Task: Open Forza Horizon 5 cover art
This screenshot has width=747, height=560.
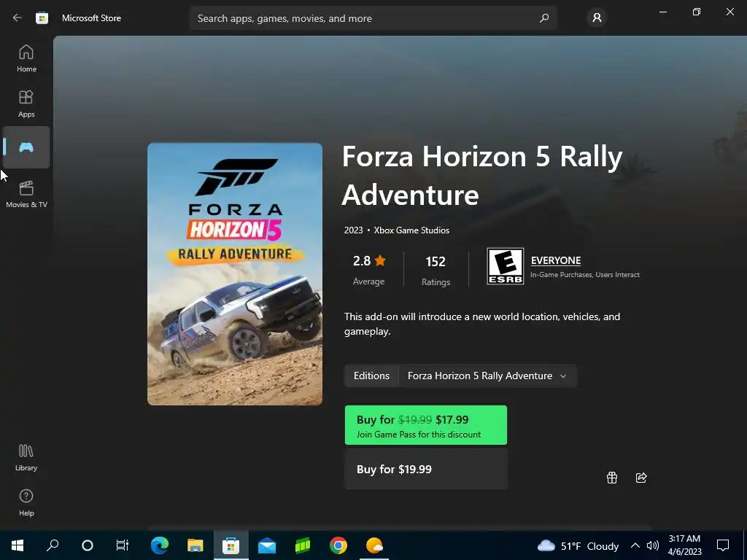Action: pyautogui.click(x=235, y=274)
